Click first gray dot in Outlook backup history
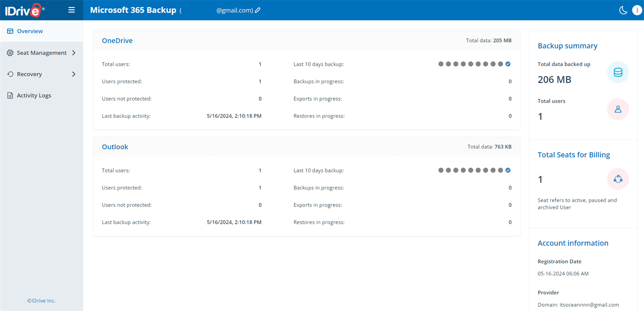 [441, 170]
